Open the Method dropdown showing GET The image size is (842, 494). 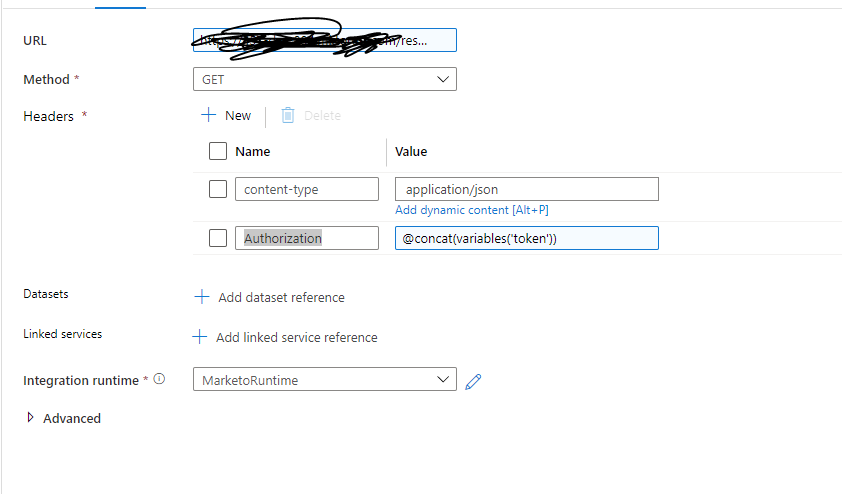[x=325, y=79]
